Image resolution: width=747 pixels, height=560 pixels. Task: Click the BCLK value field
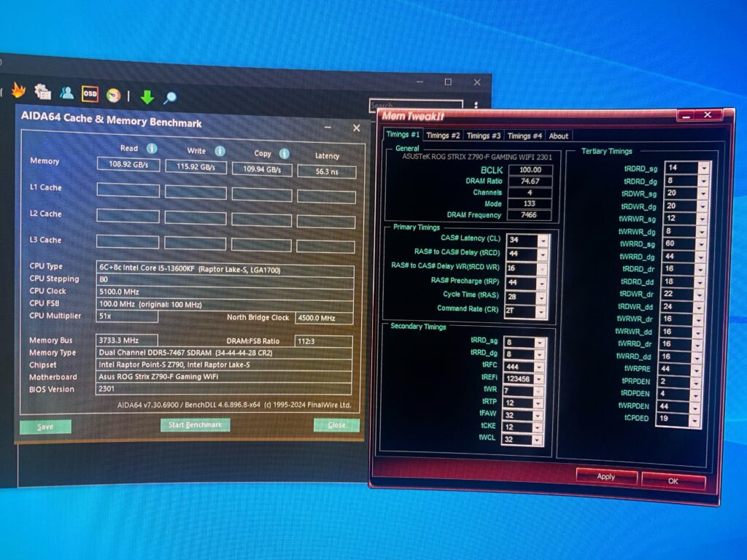pyautogui.click(x=530, y=170)
